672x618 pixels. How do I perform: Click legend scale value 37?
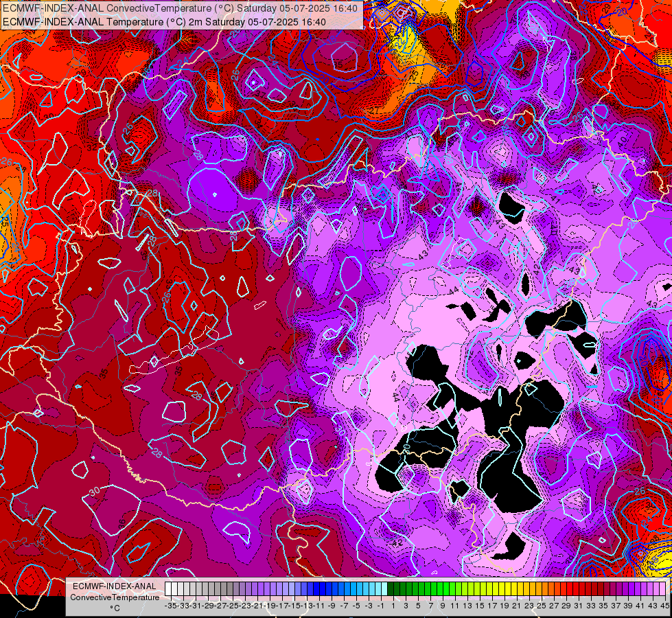coord(616,606)
